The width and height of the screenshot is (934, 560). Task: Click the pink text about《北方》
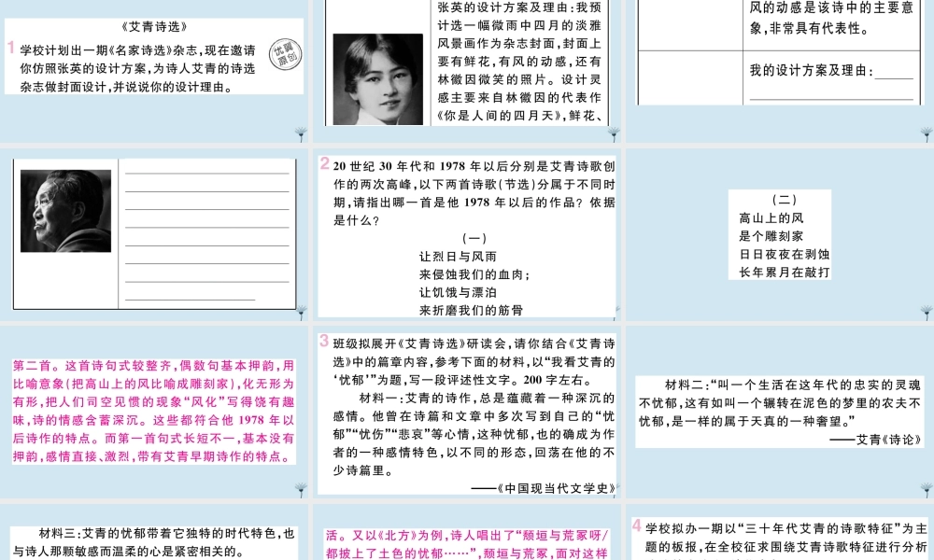(467, 544)
